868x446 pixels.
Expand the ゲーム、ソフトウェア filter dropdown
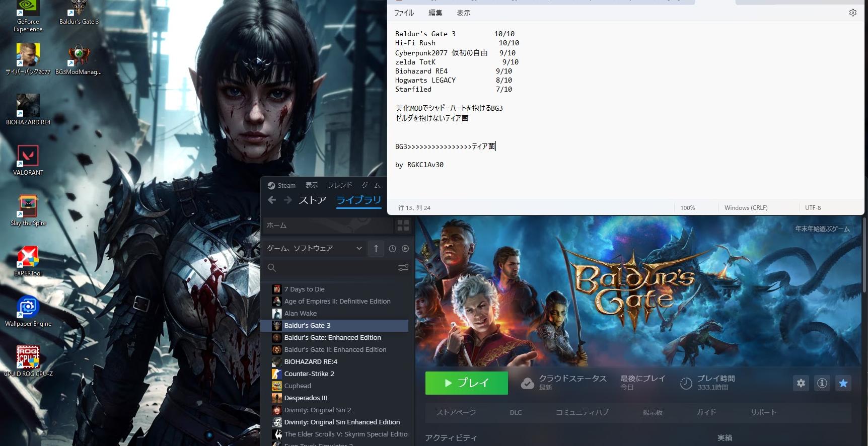[314, 248]
